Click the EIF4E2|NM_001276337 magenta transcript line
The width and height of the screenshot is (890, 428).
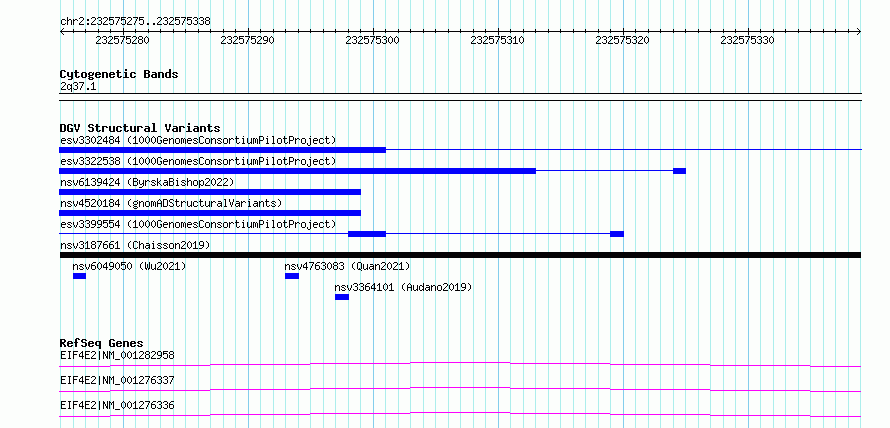click(460, 389)
